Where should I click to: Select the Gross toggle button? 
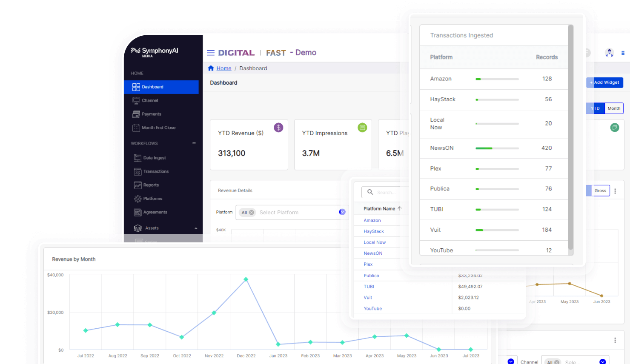point(600,191)
